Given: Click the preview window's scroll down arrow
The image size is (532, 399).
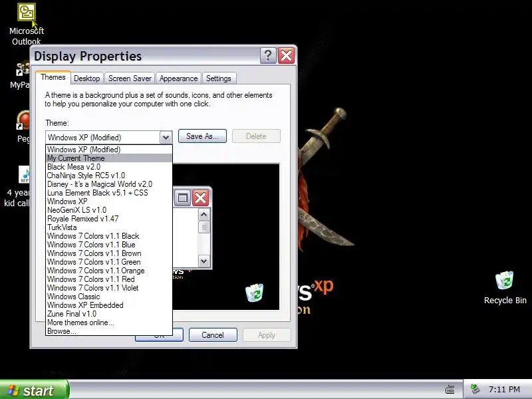Looking at the screenshot, I should (x=204, y=261).
